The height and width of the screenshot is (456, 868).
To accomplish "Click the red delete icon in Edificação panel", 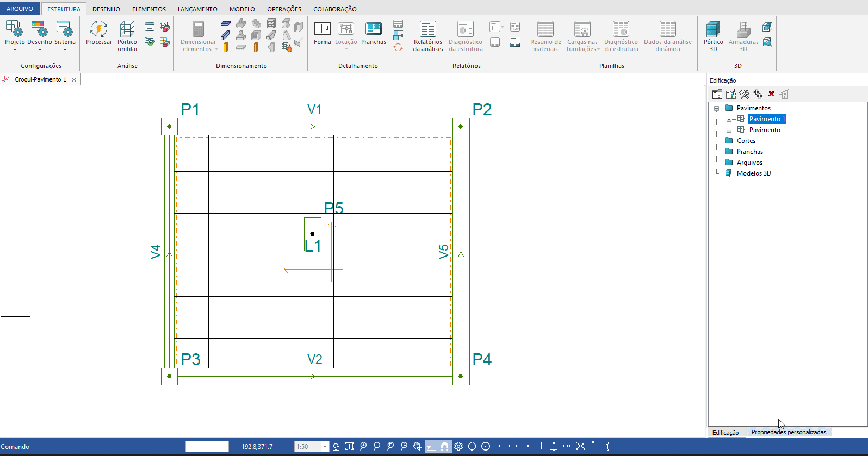I will (x=771, y=94).
